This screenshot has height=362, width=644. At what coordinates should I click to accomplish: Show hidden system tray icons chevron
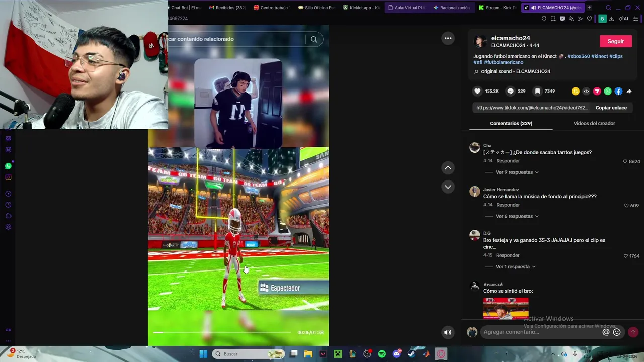553,354
